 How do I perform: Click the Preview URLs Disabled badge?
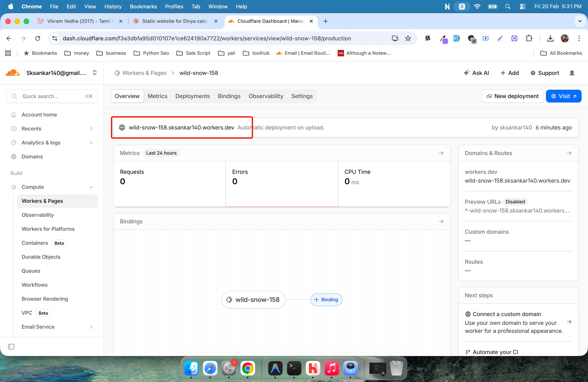[515, 202]
